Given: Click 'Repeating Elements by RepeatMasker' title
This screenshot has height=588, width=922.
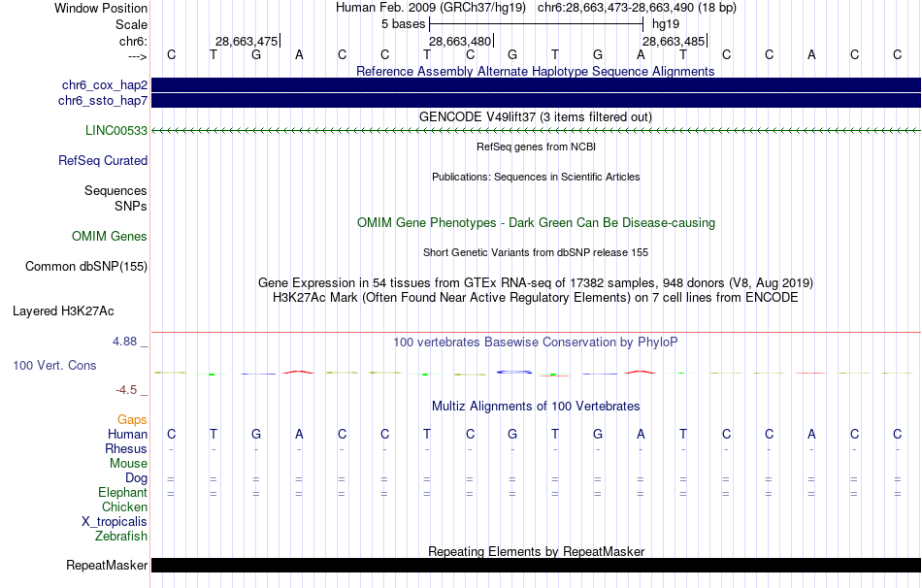Looking at the screenshot, I should pyautogui.click(x=537, y=551).
